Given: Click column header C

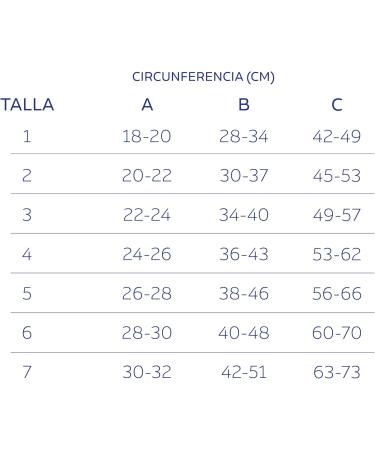Looking at the screenshot, I should pos(337,105).
